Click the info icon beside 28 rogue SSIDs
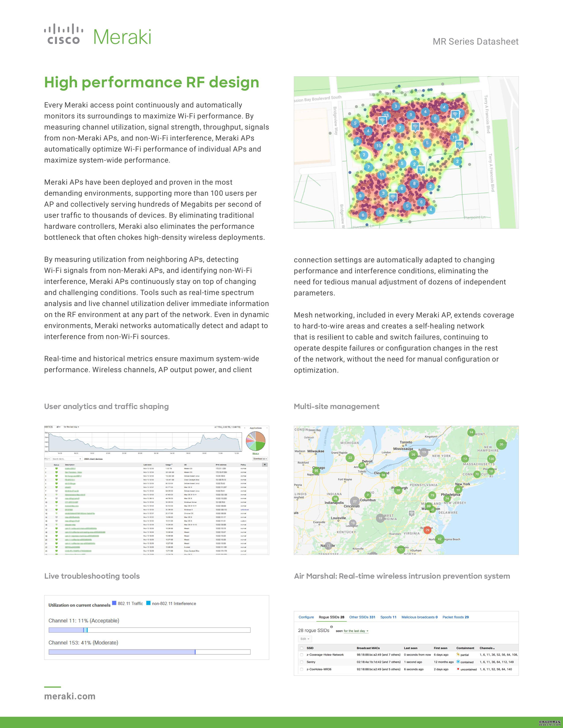Viewport: 563px width, 728px height. (331, 627)
